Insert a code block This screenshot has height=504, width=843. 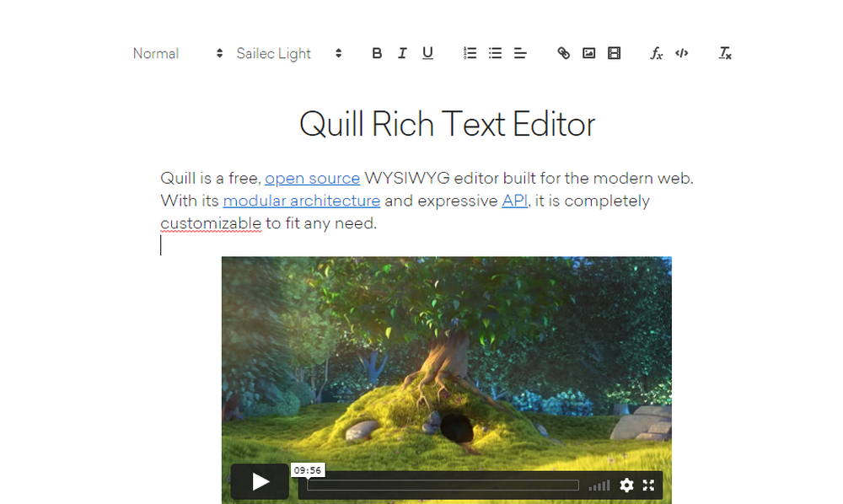click(682, 53)
